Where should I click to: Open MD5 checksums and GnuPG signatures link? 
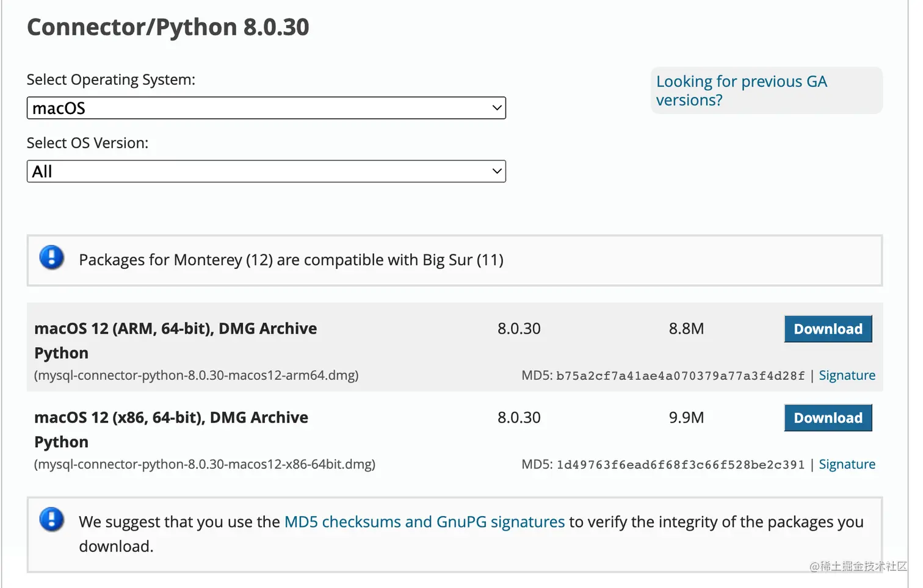(424, 522)
